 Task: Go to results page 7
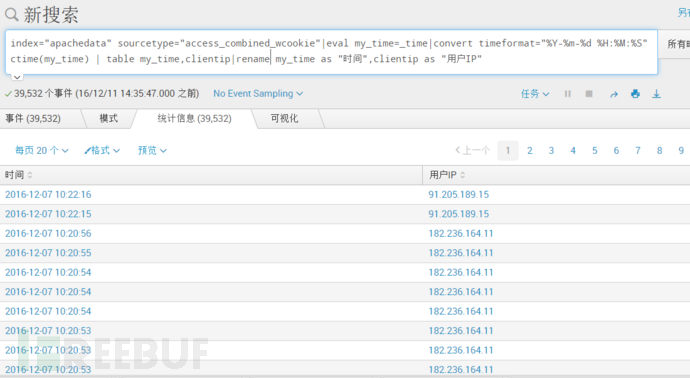(638, 150)
